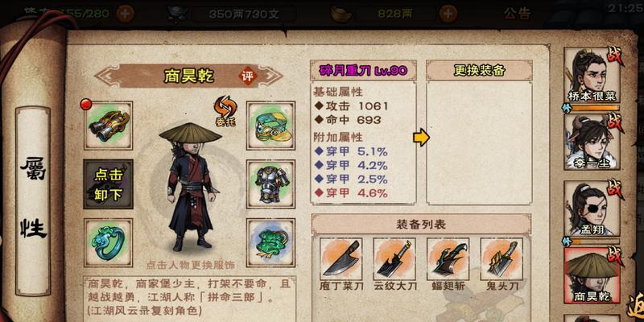The height and width of the screenshot is (322, 644).
Task: Click the 评 review badge
Action: coord(248,76)
